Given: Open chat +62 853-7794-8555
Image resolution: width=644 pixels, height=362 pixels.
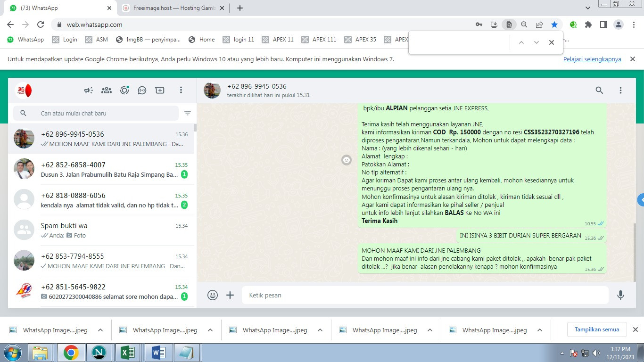Looking at the screenshot, I should click(x=101, y=261).
